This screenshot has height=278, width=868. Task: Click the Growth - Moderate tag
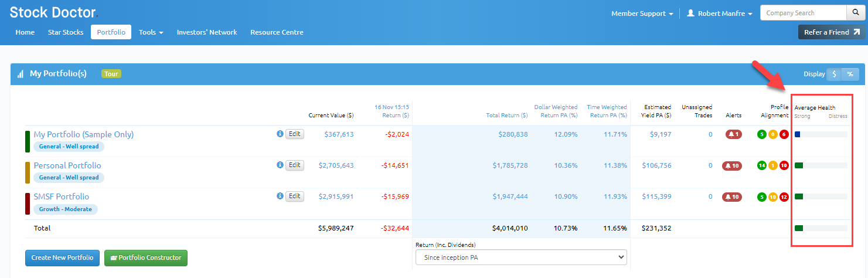coord(66,209)
